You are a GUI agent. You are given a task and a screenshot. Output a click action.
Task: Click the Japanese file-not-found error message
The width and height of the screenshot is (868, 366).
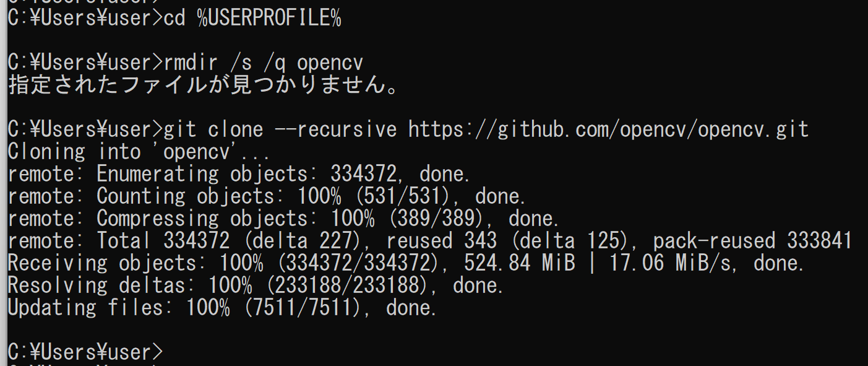coord(203,85)
